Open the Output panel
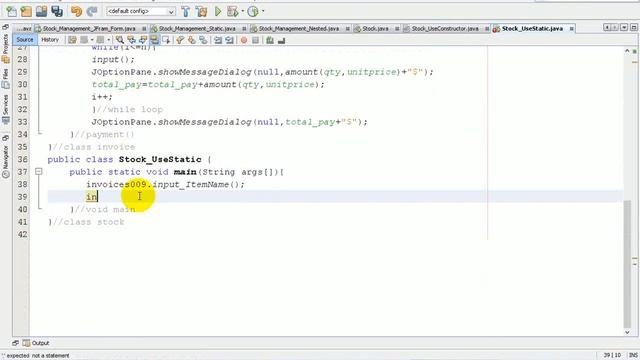The height and width of the screenshot is (360, 640). pos(36,343)
